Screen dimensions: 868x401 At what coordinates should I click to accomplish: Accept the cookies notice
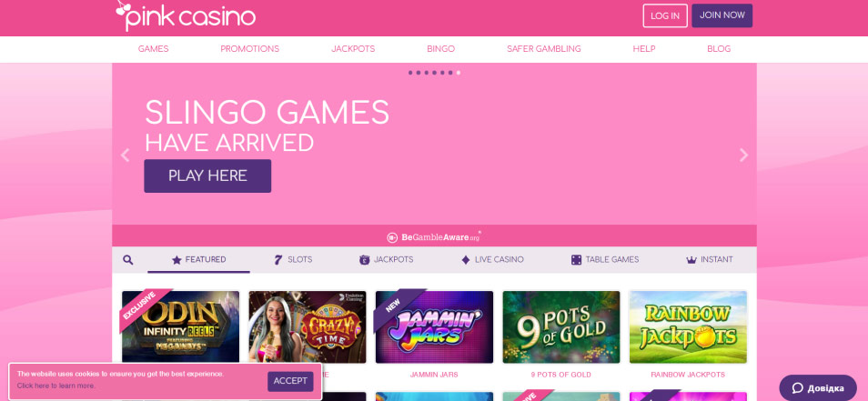tap(290, 381)
